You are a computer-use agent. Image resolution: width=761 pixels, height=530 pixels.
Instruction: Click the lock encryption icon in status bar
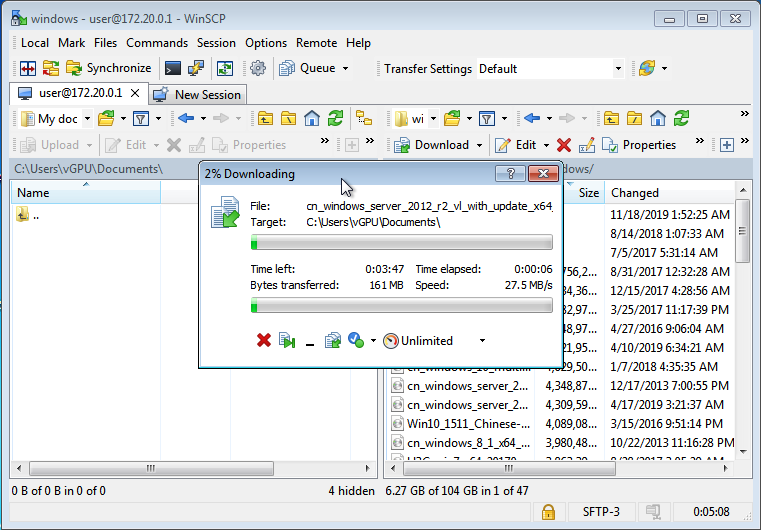548,512
